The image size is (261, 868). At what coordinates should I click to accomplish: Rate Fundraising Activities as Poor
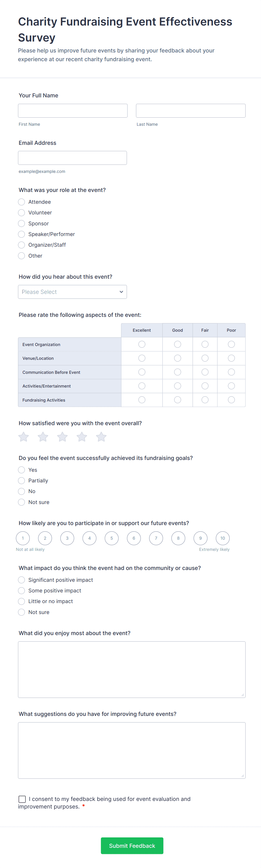coord(231,400)
